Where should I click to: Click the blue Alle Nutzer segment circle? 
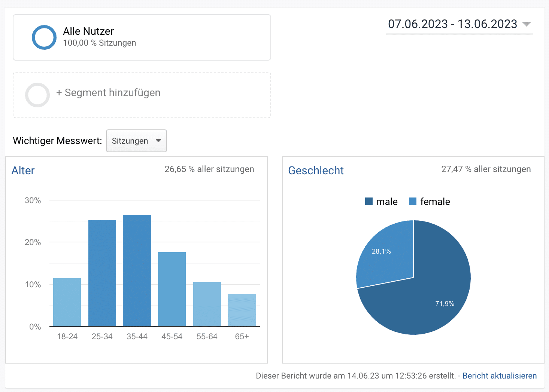44,37
